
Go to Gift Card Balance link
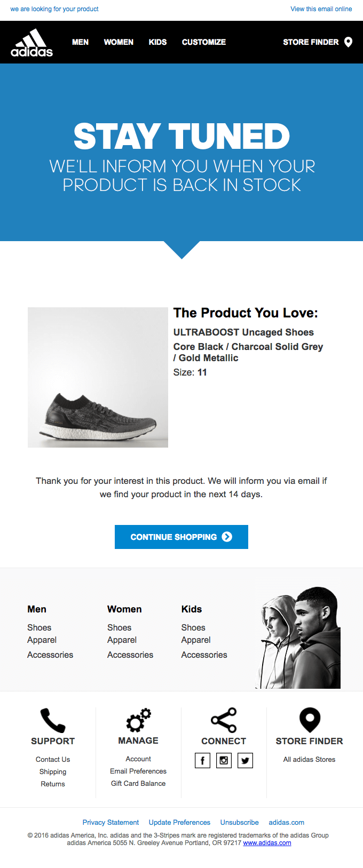coord(138,783)
